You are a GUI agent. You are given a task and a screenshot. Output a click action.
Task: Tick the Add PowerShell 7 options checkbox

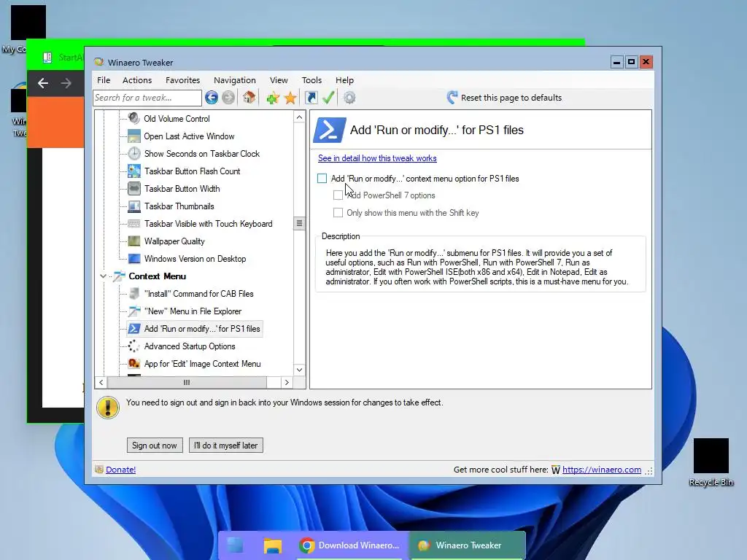338,195
